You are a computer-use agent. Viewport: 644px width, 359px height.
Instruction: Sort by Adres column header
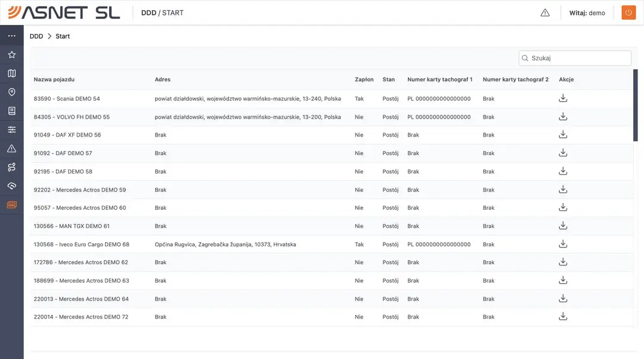click(x=163, y=79)
